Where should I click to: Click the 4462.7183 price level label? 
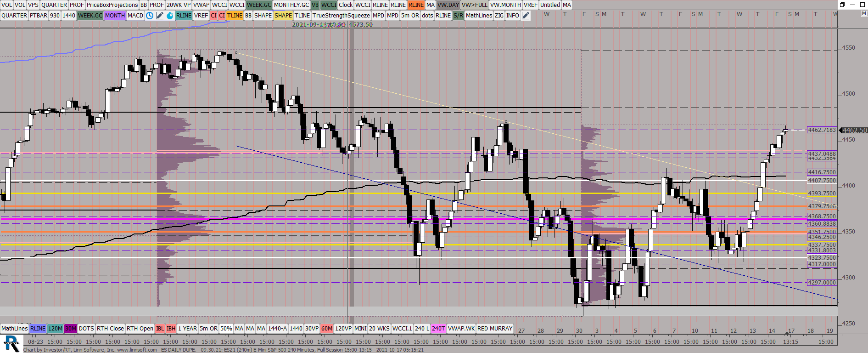pyautogui.click(x=822, y=130)
